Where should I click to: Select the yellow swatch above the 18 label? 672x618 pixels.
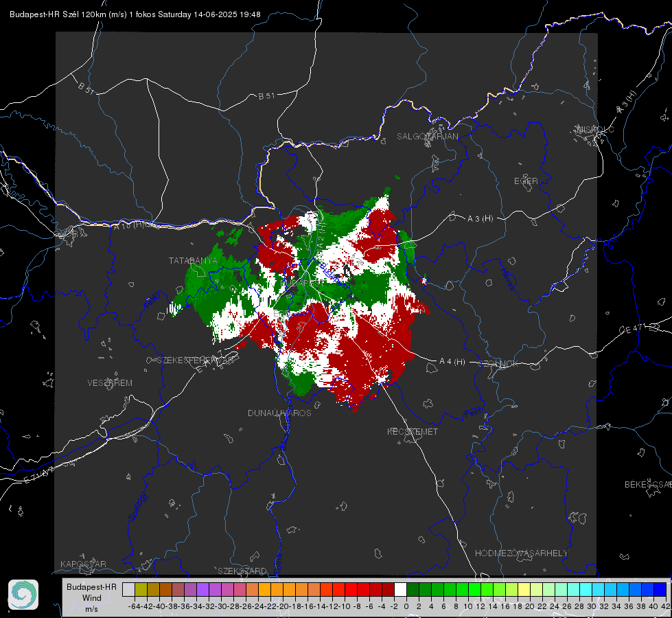tap(524, 590)
